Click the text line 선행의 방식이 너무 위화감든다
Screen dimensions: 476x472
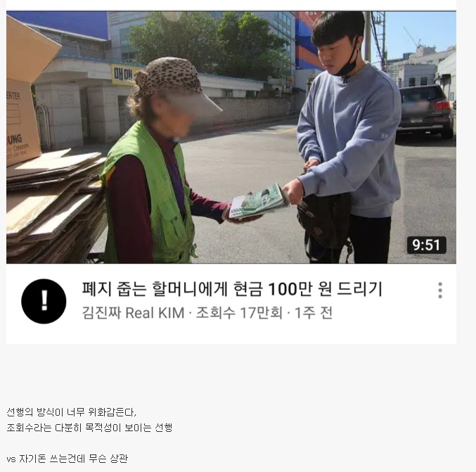(71, 412)
